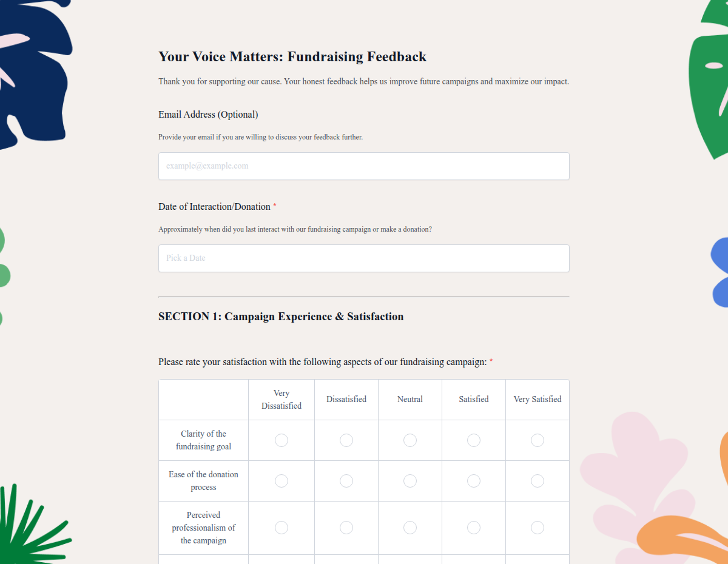Select Dissatisfied for ease of donation process
Screen dimensions: 728x564
click(x=346, y=480)
